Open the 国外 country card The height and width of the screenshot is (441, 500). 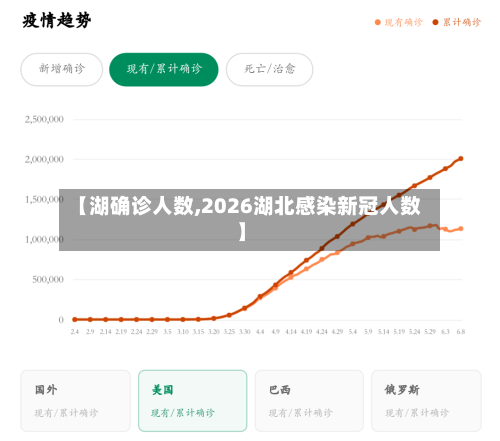pyautogui.click(x=75, y=401)
